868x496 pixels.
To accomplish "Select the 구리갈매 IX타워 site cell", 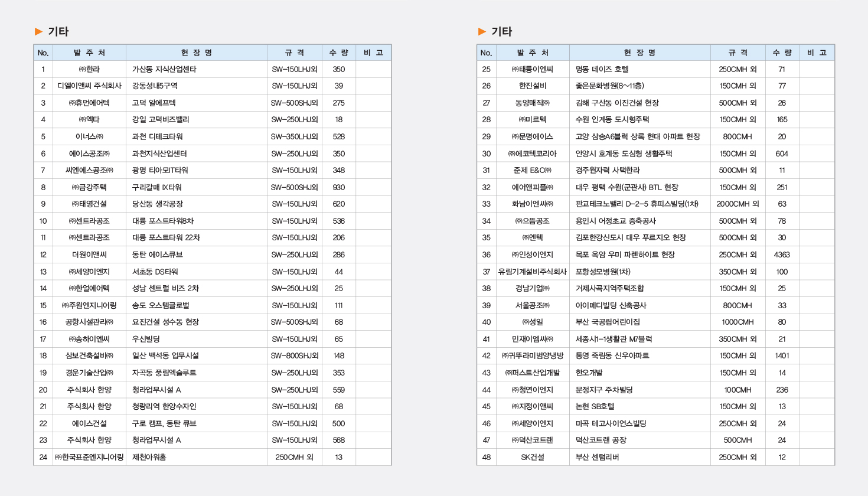I will tap(157, 187).
